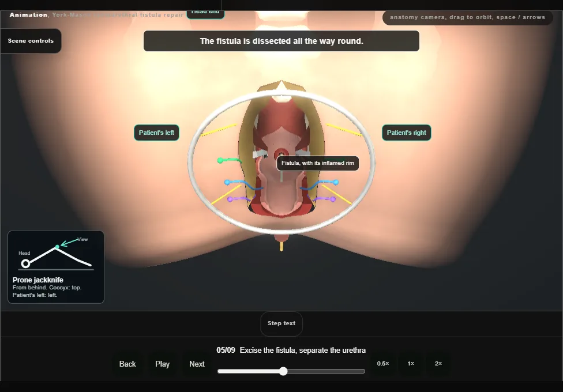Set playback speed to 2×

pos(438,364)
